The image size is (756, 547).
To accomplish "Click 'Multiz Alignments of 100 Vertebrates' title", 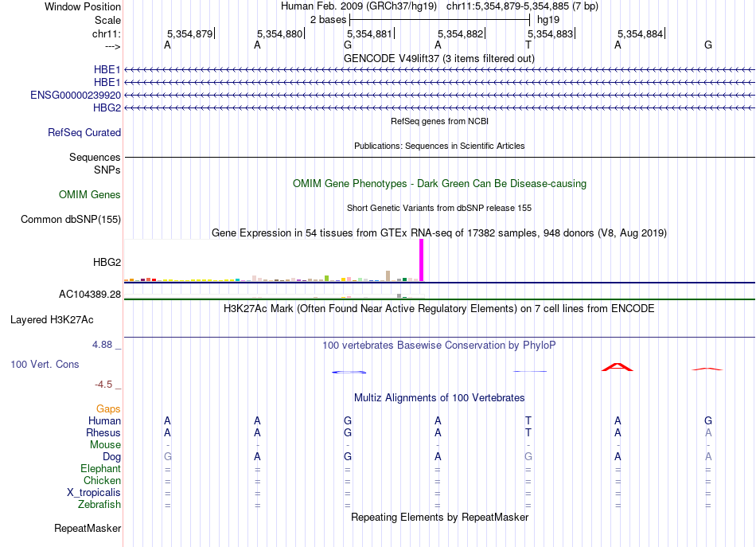I will pyautogui.click(x=439, y=397).
